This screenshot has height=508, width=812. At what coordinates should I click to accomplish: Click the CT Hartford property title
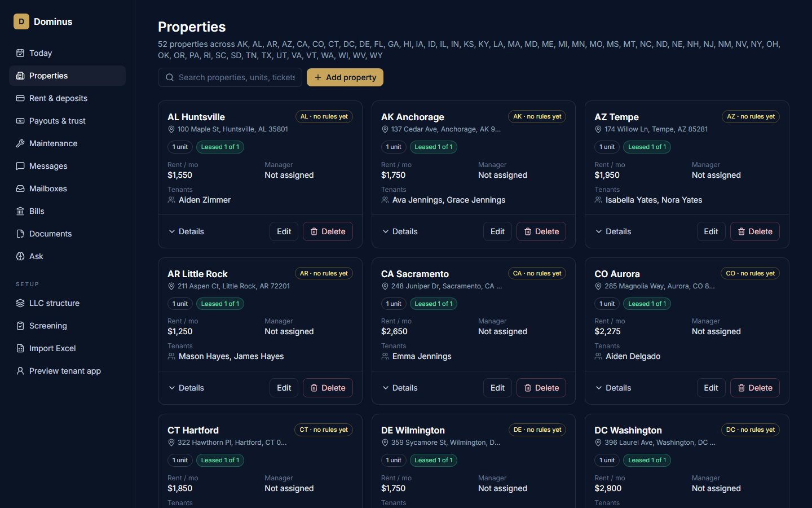click(193, 430)
